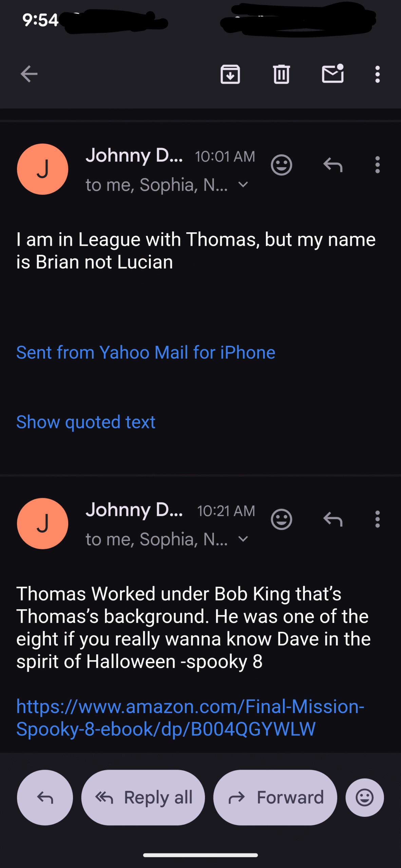Expand recipient details of the 10:21 AM message
The height and width of the screenshot is (868, 401).
tap(243, 539)
